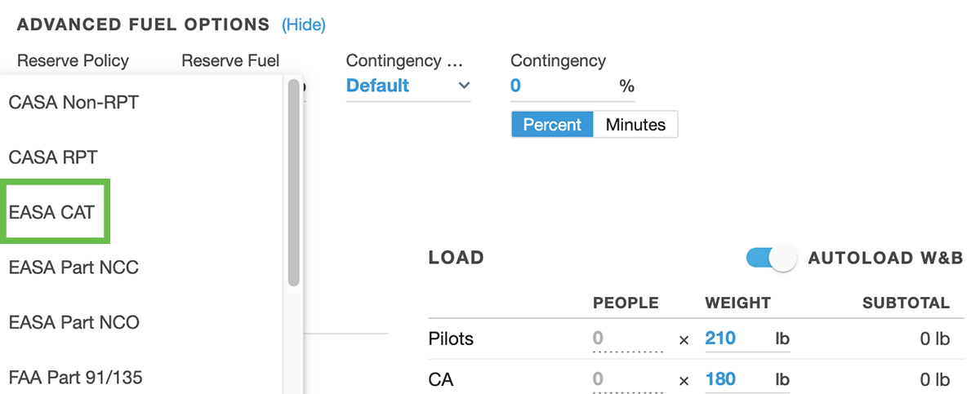Screen dimensions: 980x394
Task: Pick EASA Part NCC option
Action: click(73, 268)
